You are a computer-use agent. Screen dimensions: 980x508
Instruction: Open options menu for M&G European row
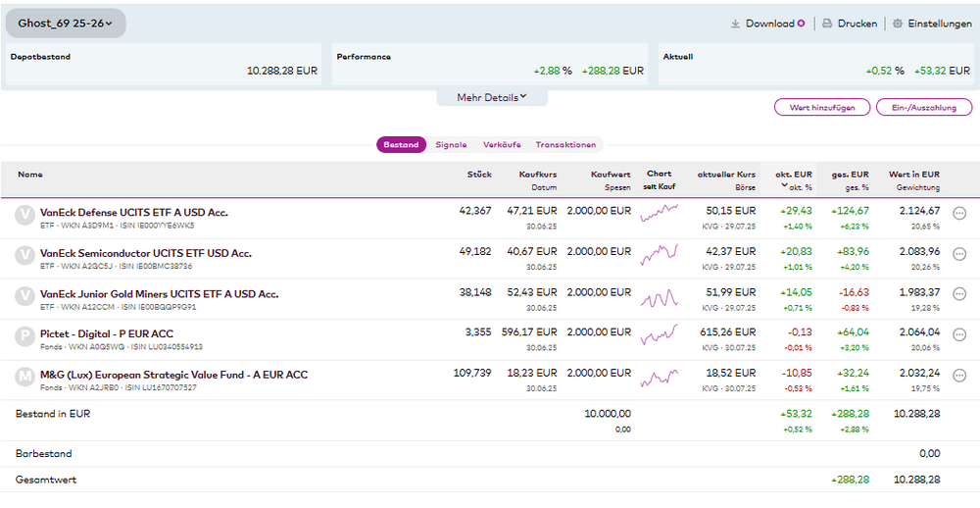[959, 376]
